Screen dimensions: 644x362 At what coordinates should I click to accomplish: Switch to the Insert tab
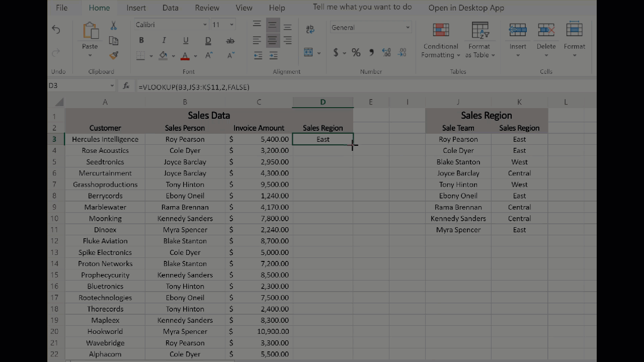coord(136,8)
